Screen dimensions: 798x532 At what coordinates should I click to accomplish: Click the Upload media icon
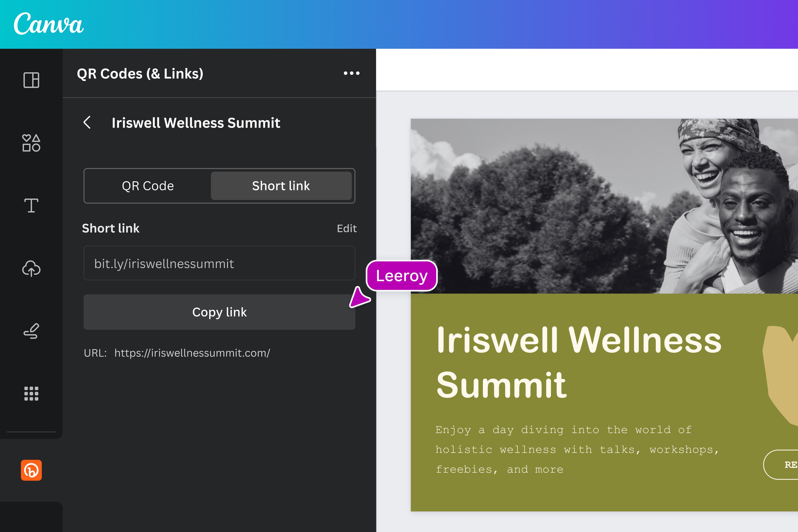[x=31, y=268]
